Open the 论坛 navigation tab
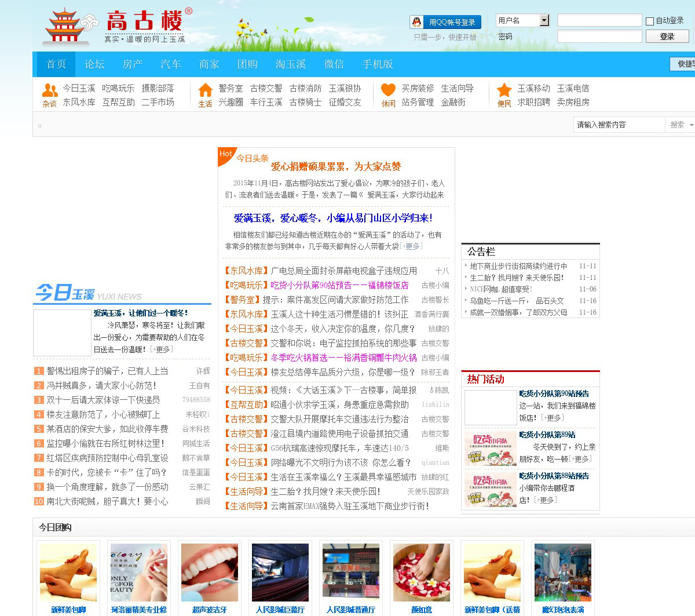 pos(94,64)
